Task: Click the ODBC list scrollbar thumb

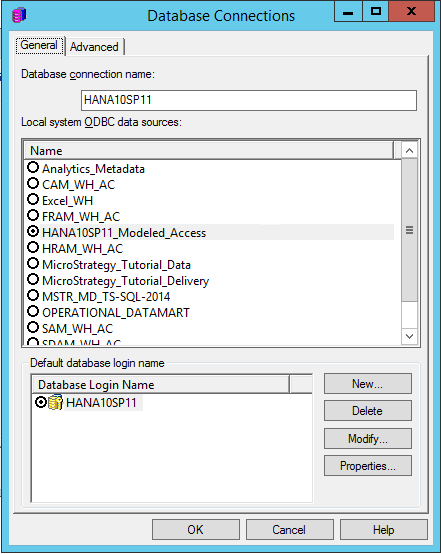Action: pyautogui.click(x=410, y=230)
